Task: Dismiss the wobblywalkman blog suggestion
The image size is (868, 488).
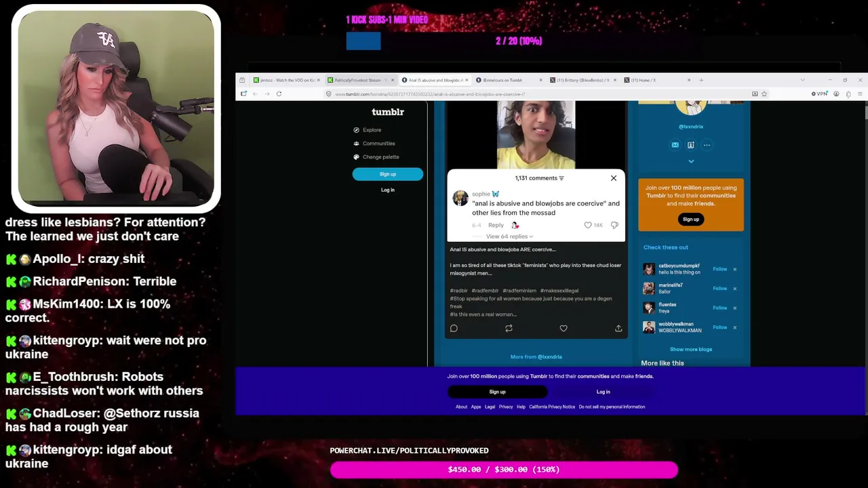Action: [734, 327]
